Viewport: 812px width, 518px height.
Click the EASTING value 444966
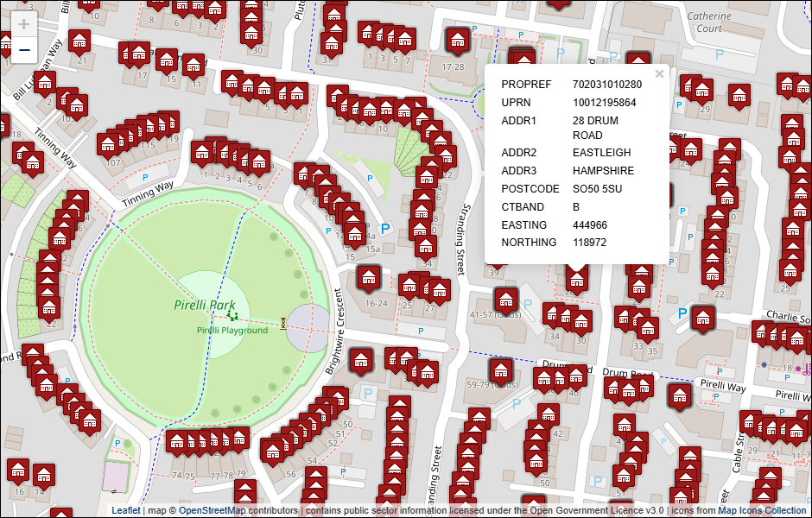590,225
